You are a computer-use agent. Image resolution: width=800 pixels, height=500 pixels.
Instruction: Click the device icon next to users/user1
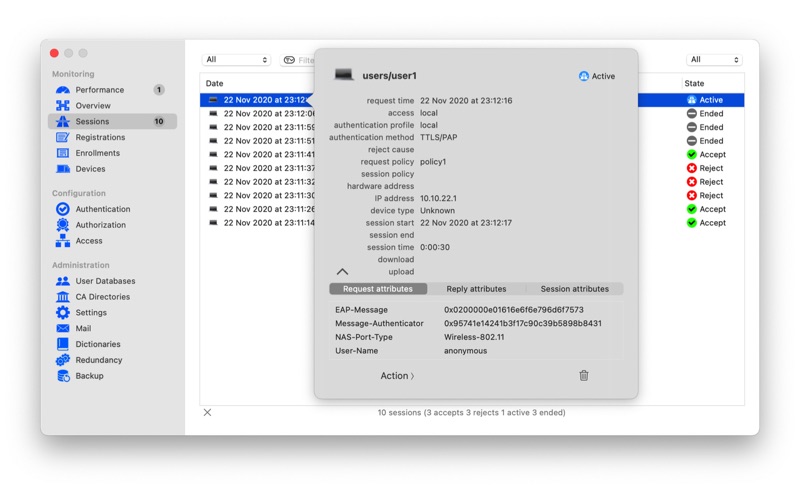point(344,75)
